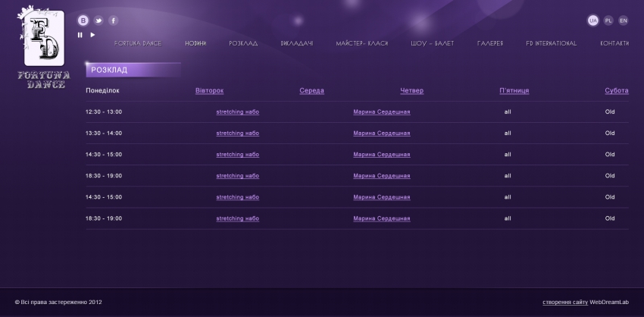Open the Facebook social icon

click(x=114, y=20)
